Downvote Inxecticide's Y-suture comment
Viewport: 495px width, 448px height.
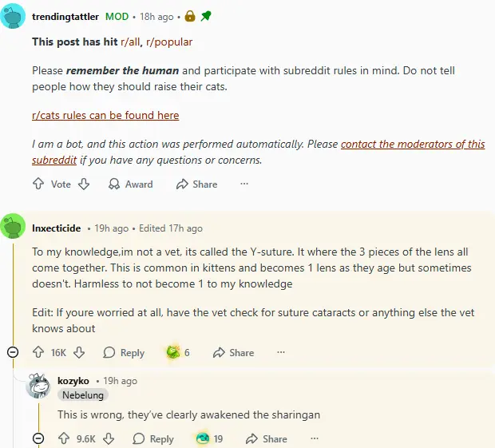click(x=79, y=352)
